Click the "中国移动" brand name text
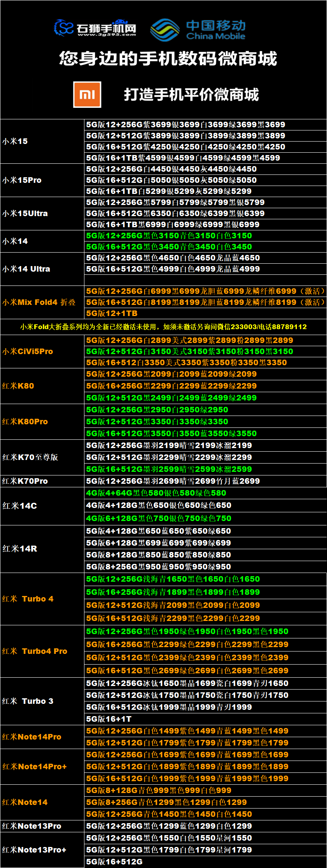Screen dimensions: 327x868 click(216, 25)
